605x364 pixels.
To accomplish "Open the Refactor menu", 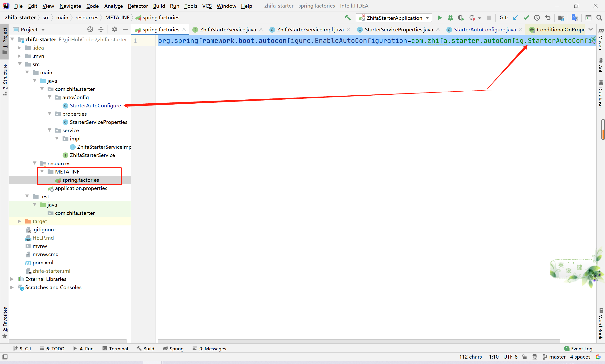I will pos(138,6).
